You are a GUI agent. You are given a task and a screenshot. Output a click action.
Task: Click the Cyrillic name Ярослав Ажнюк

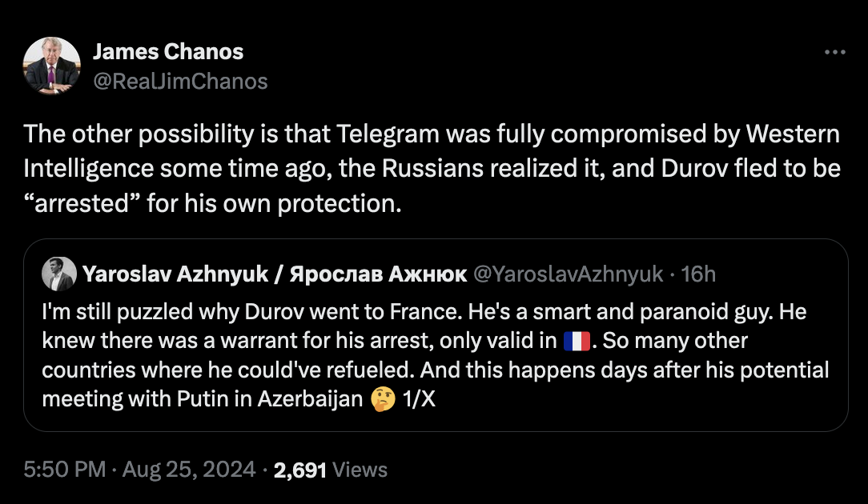[x=377, y=274]
